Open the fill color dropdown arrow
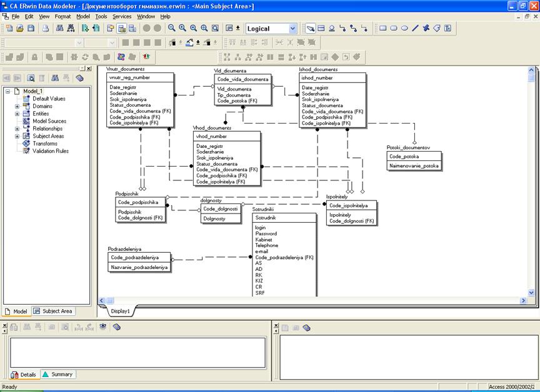Screen dimensions: 540x392 coord(198,42)
